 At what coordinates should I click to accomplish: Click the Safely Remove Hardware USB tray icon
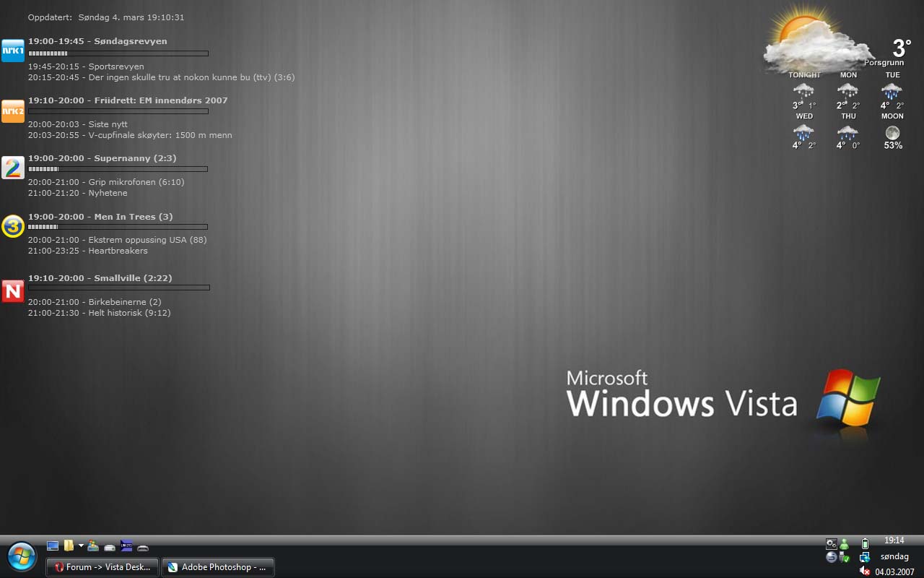click(x=844, y=557)
